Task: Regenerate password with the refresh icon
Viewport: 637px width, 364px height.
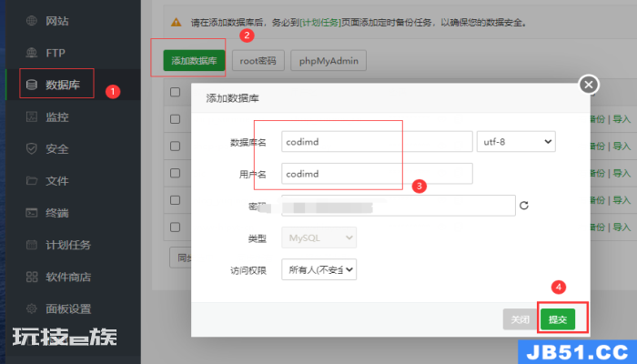Action: tap(524, 206)
